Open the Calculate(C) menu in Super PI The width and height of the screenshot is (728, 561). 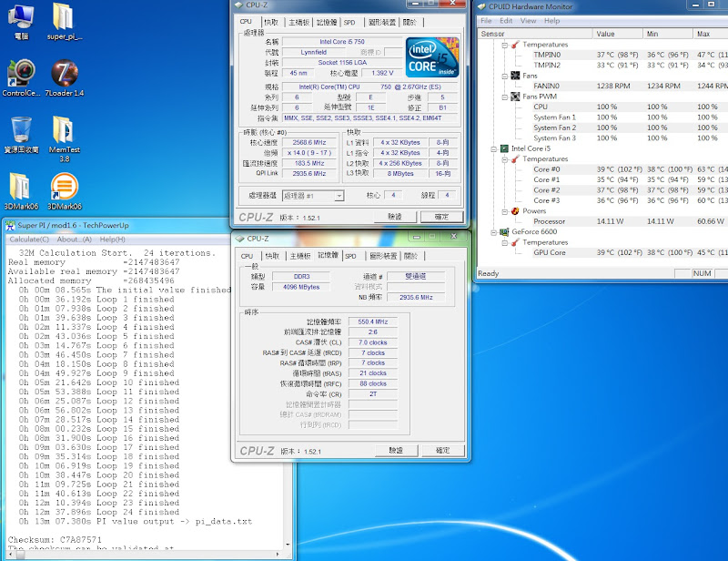pyautogui.click(x=29, y=240)
